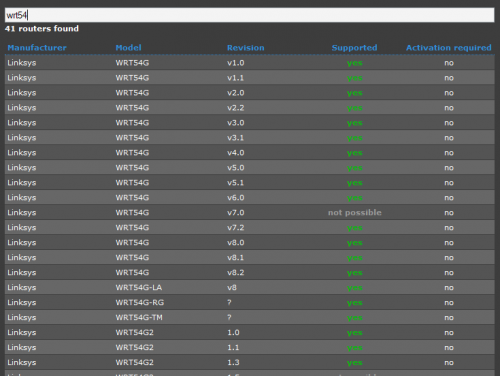Click 'no' activation in the WRT54G2 1.3 row
The image size is (500, 376).
coord(449,363)
